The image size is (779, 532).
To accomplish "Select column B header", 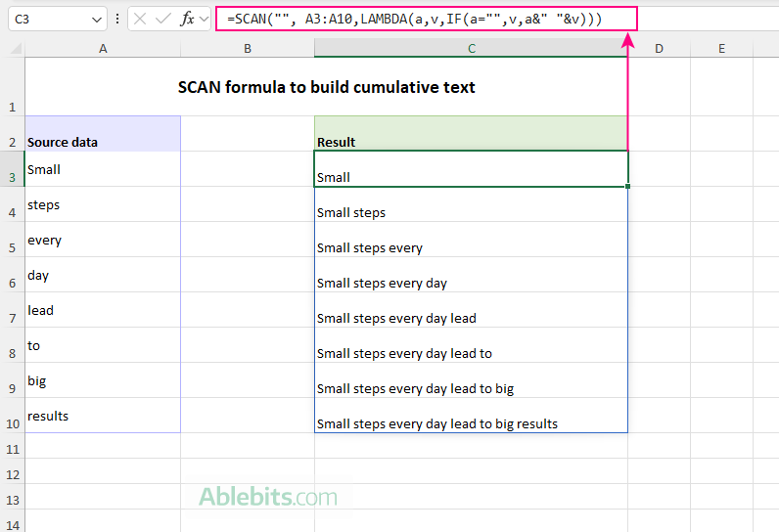I will [248, 49].
